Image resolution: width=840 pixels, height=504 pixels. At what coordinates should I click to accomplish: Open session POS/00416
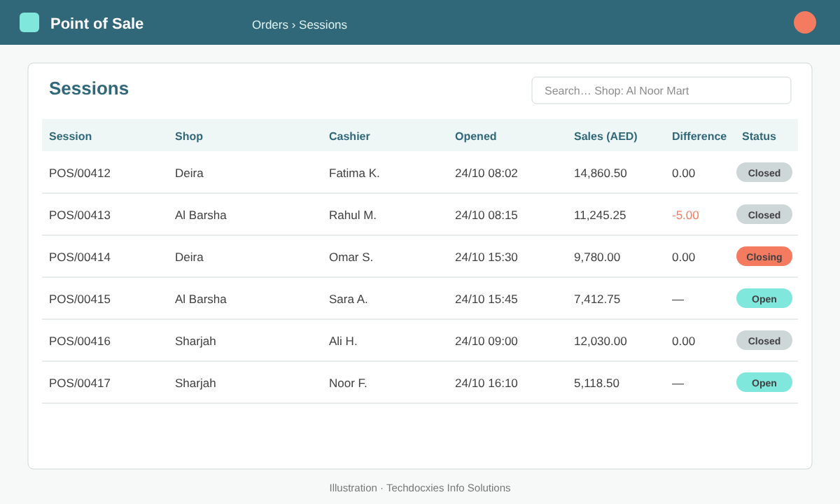tap(80, 341)
